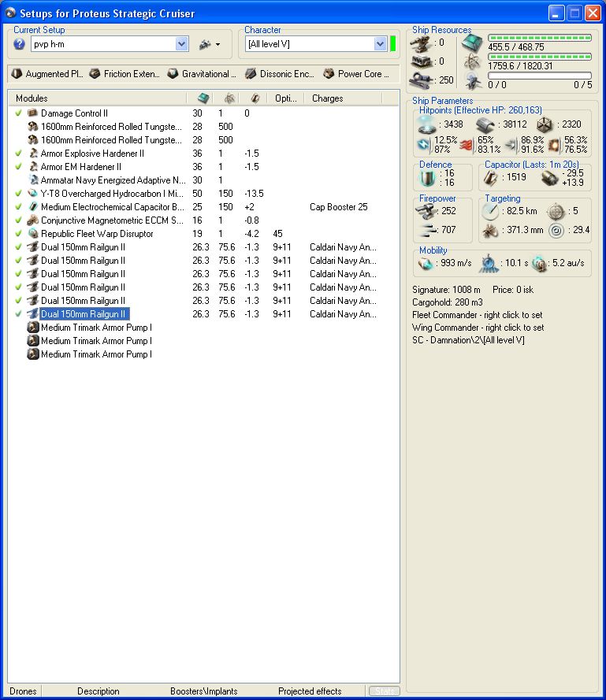Click the shield hitpoints icon
The image size is (606, 700).
click(x=426, y=124)
